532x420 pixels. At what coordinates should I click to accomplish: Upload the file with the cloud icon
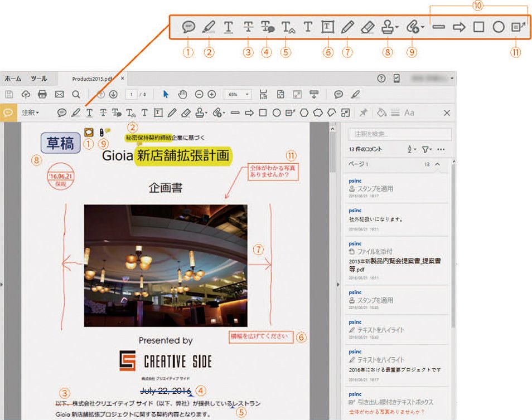pos(26,94)
